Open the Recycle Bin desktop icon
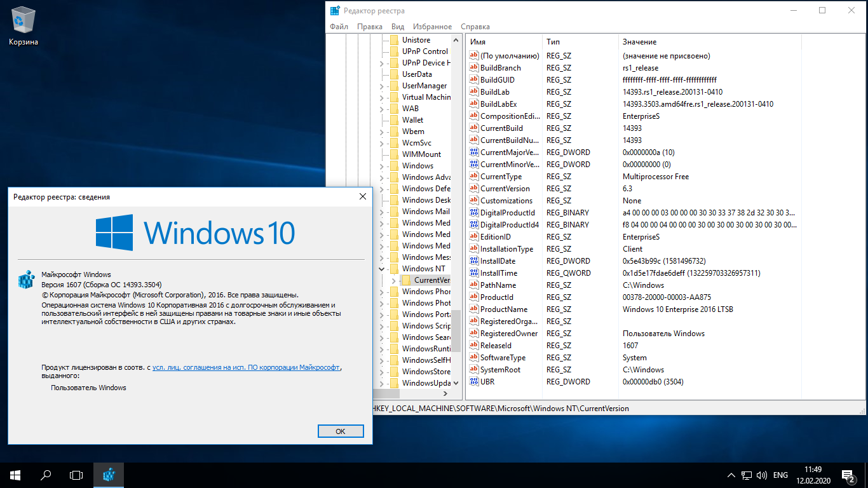Viewport: 868px width, 488px height. (24, 27)
